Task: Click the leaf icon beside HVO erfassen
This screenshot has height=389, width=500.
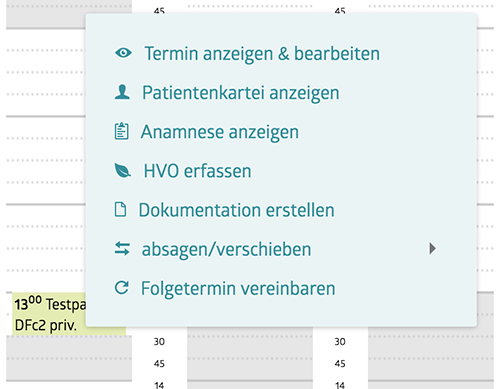Action: click(122, 170)
